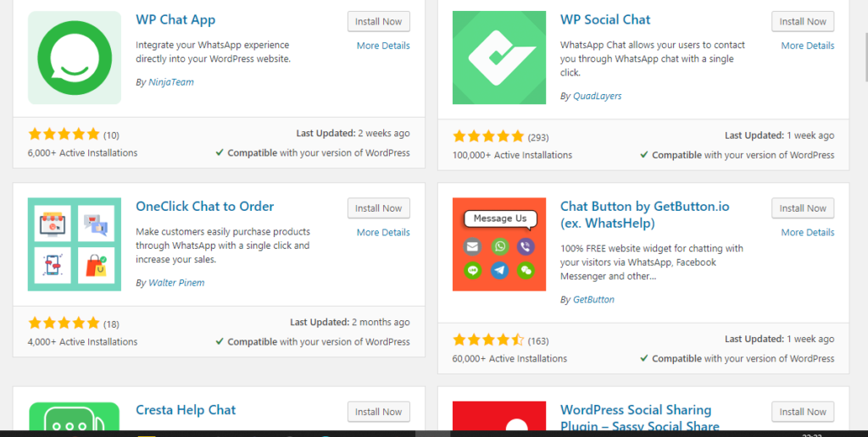Image resolution: width=868 pixels, height=437 pixels.
Task: Click the OneClick Chat to Order icon
Action: [x=75, y=244]
